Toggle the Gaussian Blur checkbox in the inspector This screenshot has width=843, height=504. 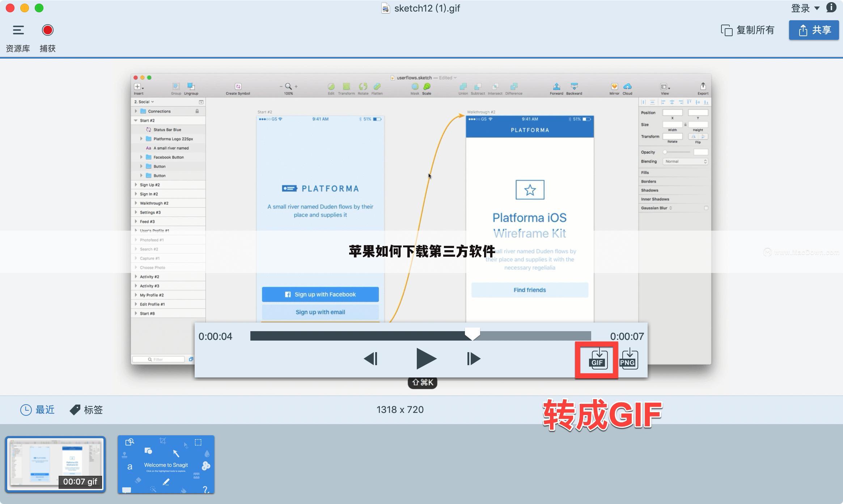coord(706,208)
